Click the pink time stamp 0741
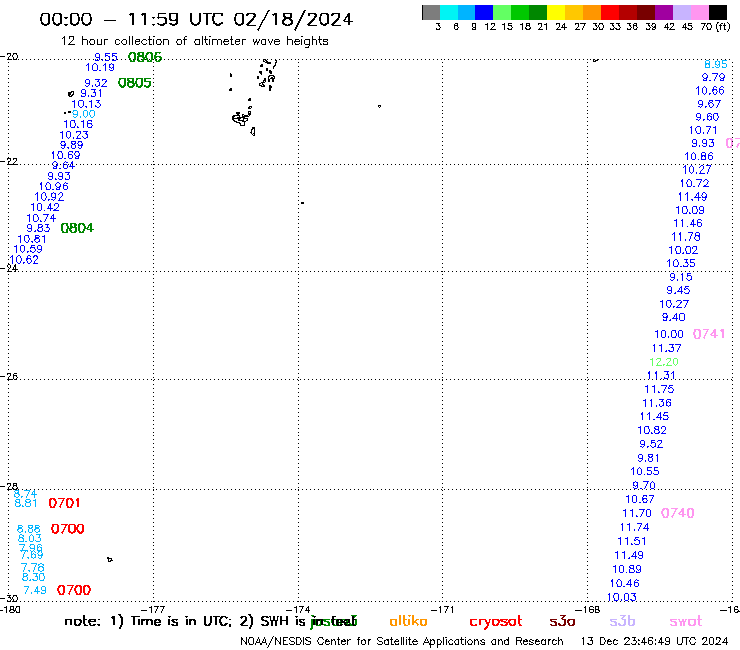This screenshot has width=740, height=650. (x=709, y=334)
